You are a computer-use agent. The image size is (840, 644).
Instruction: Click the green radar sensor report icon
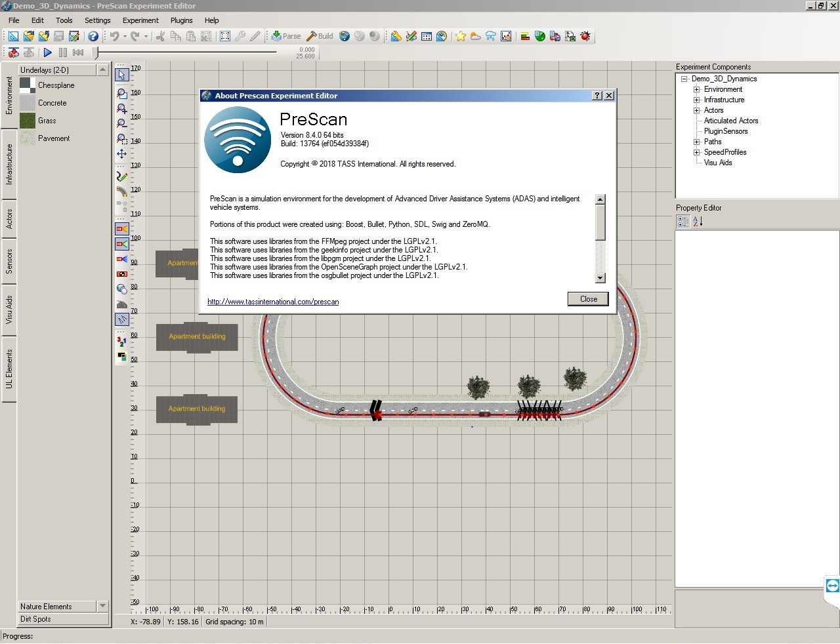[x=540, y=36]
